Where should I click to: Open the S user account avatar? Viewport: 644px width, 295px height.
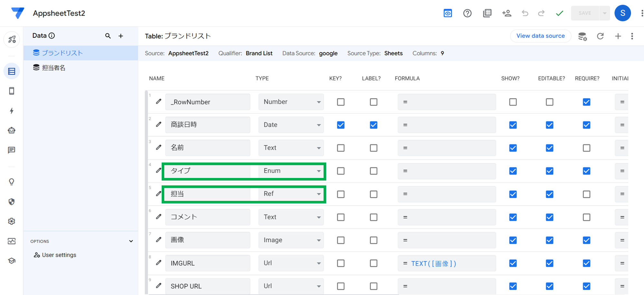pos(622,13)
